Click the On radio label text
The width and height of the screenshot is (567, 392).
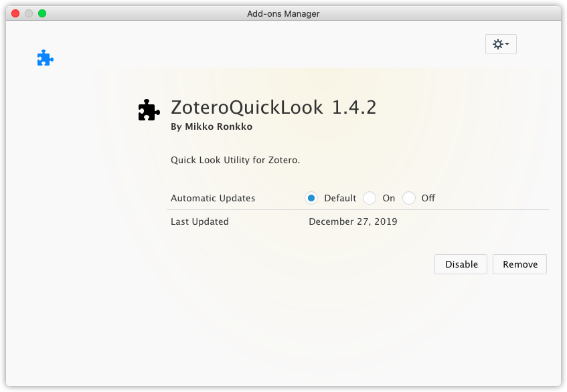tap(387, 198)
